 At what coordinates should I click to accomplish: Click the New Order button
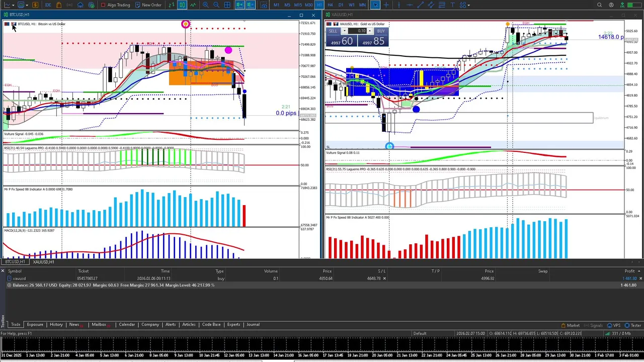click(148, 5)
